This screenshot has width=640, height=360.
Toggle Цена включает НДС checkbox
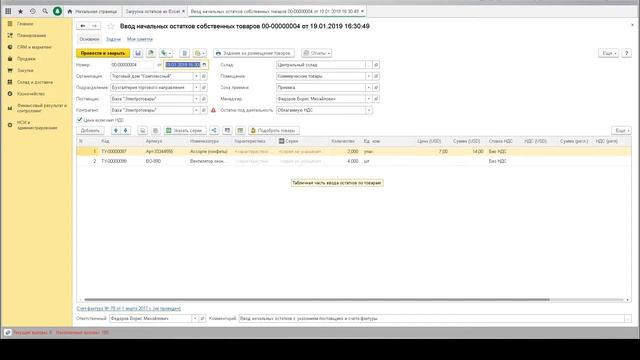(80, 120)
